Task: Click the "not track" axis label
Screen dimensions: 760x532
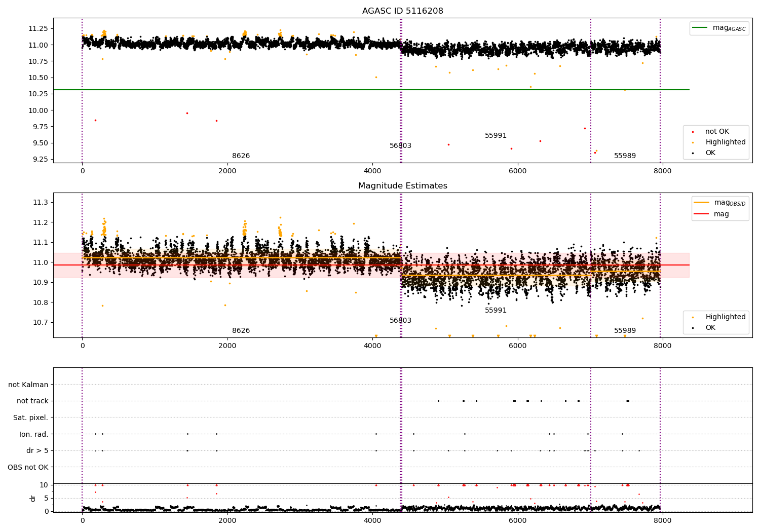Action: pyautogui.click(x=32, y=401)
